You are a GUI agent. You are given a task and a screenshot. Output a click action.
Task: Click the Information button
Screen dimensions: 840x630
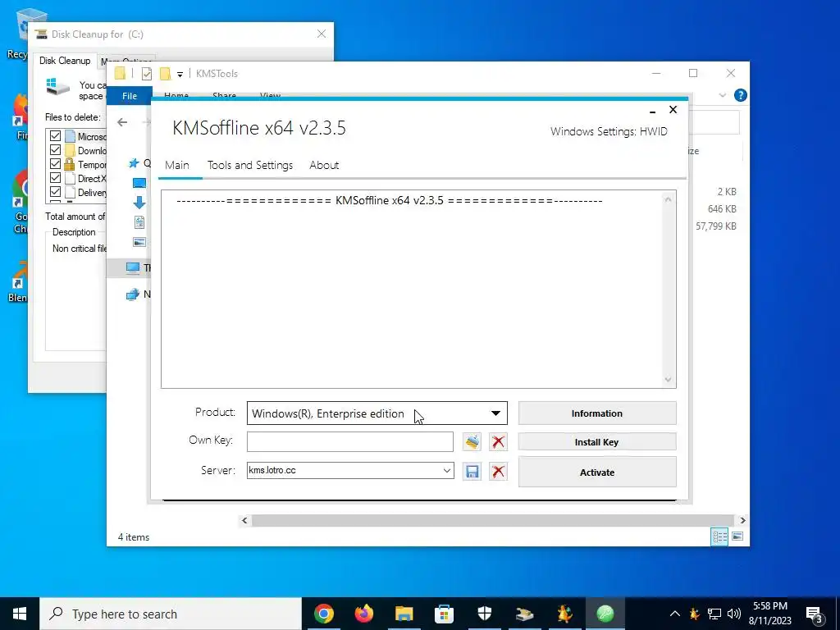pyautogui.click(x=597, y=413)
